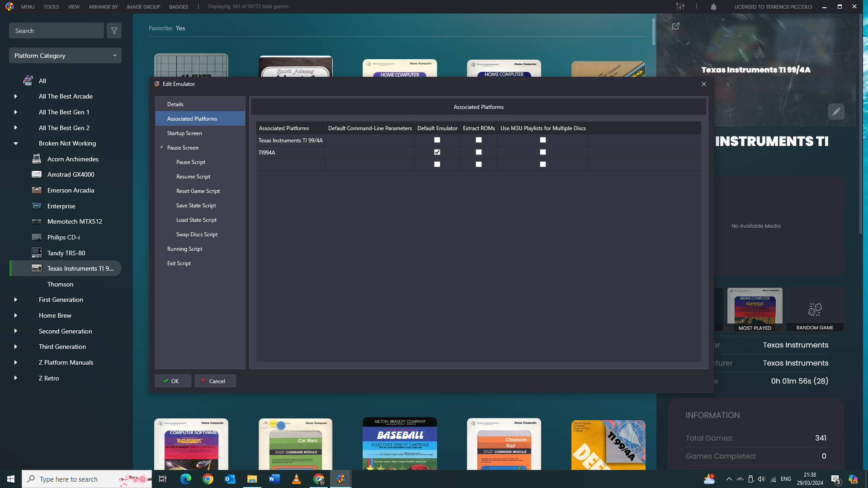Select Texas Instruments TI 99/4A sidebar icon
Image resolution: width=868 pixels, height=488 pixels.
coord(37,268)
